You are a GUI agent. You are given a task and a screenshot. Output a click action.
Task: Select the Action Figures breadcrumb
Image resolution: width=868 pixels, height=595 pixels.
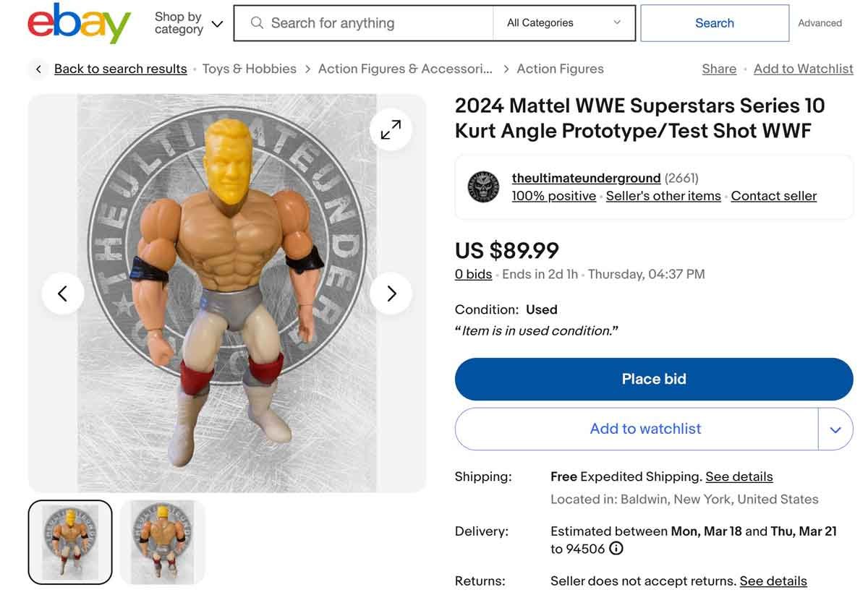click(561, 69)
